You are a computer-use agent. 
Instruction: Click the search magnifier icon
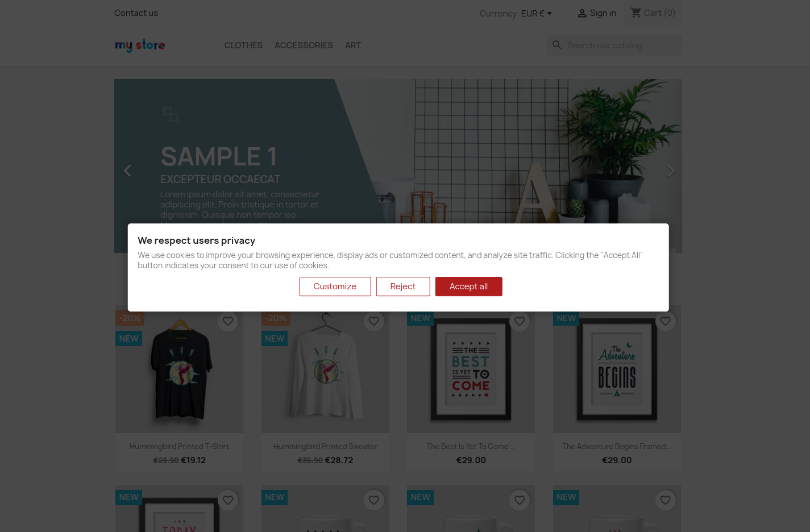click(557, 45)
